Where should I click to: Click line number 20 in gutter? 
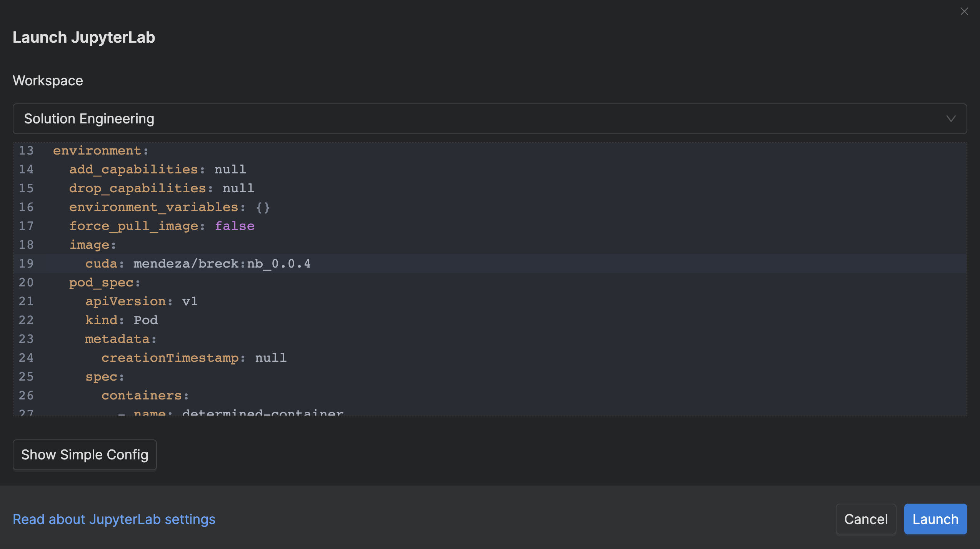(x=26, y=283)
